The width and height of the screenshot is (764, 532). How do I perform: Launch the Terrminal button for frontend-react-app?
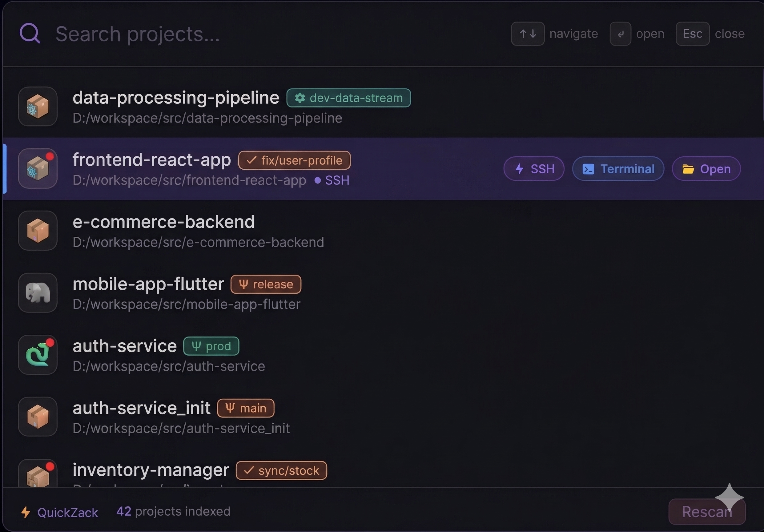coord(618,169)
